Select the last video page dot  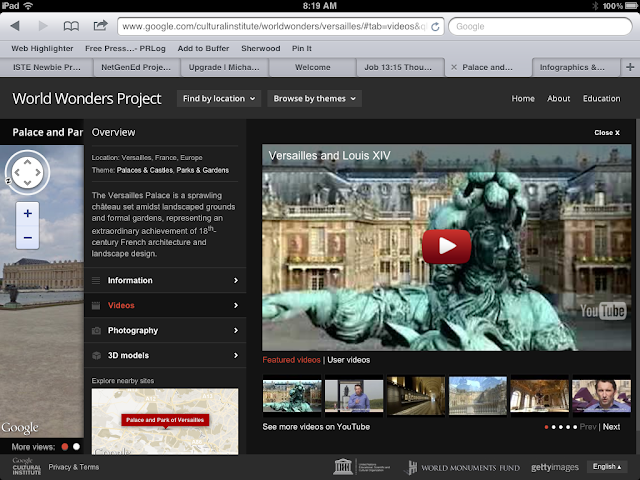pyautogui.click(x=575, y=427)
